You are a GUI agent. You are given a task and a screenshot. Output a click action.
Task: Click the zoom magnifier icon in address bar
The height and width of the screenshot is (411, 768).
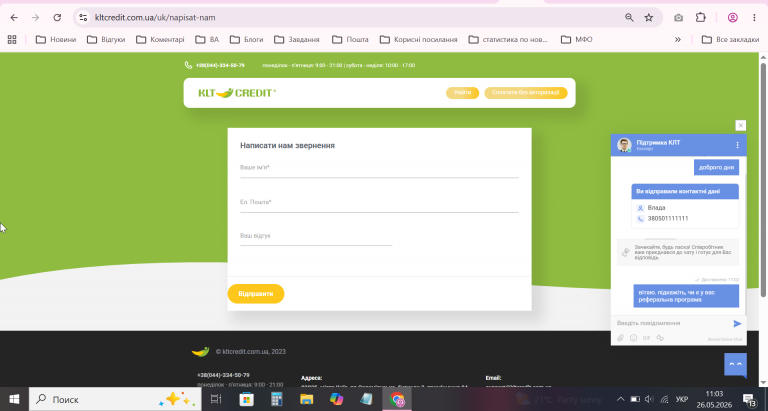629,18
